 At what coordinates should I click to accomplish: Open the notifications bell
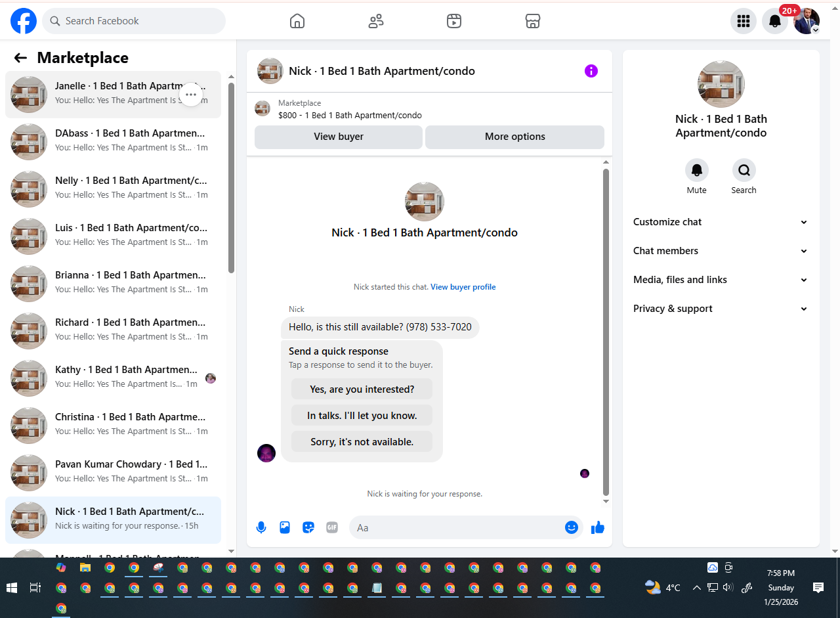tap(775, 21)
